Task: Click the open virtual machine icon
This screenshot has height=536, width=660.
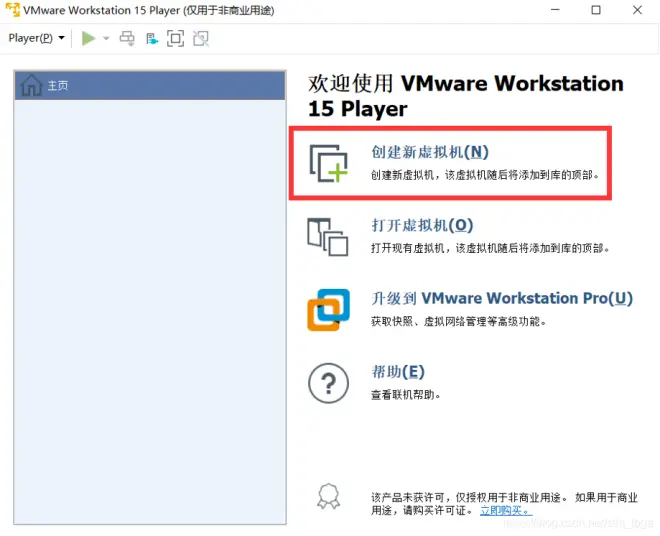Action: (328, 237)
